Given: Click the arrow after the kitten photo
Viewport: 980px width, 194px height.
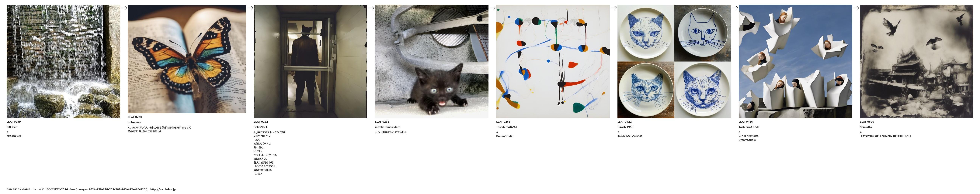Looking at the screenshot, I should pyautogui.click(x=492, y=8).
